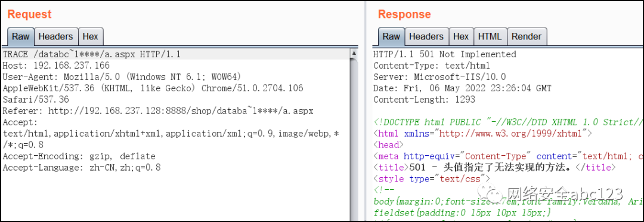Viewport: 644px width, 222px height.
Task: Select the Response Raw tab
Action: (391, 36)
